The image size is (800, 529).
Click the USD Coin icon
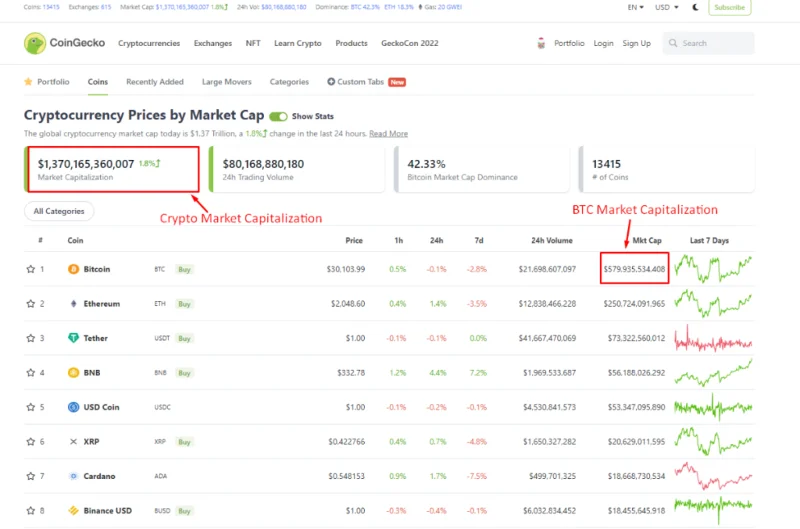point(73,407)
